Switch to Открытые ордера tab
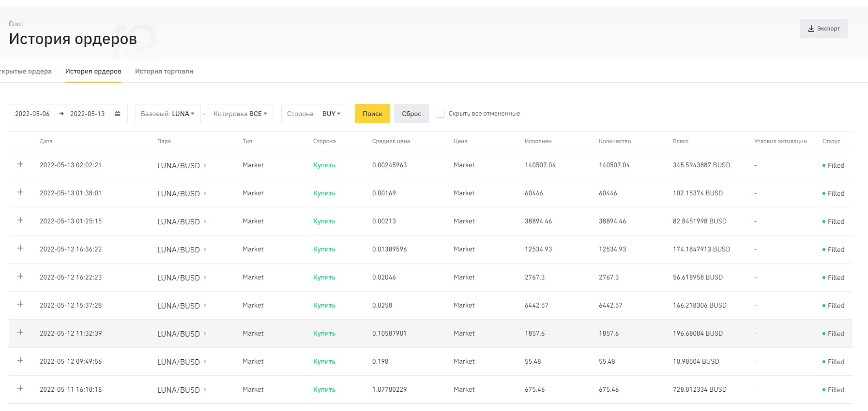 [x=26, y=71]
